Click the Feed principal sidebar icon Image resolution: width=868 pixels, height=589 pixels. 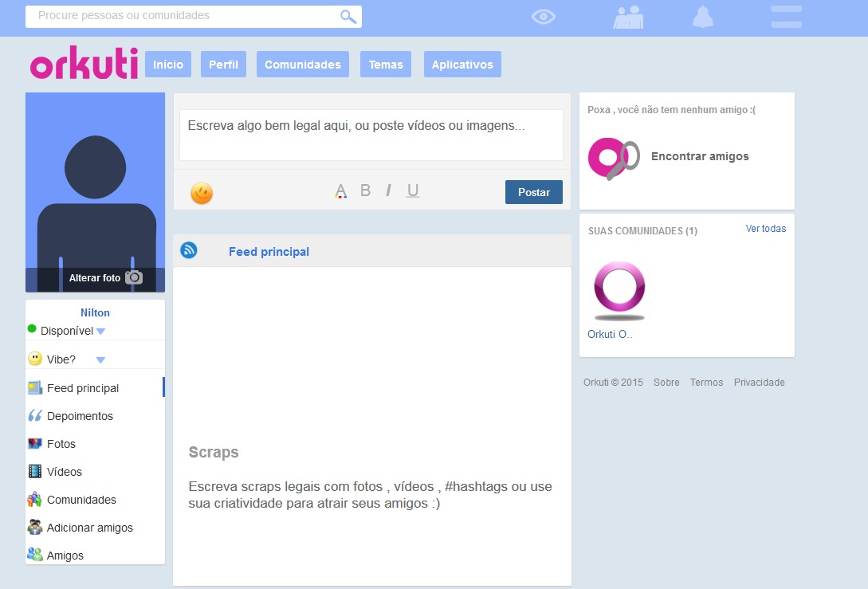(35, 387)
